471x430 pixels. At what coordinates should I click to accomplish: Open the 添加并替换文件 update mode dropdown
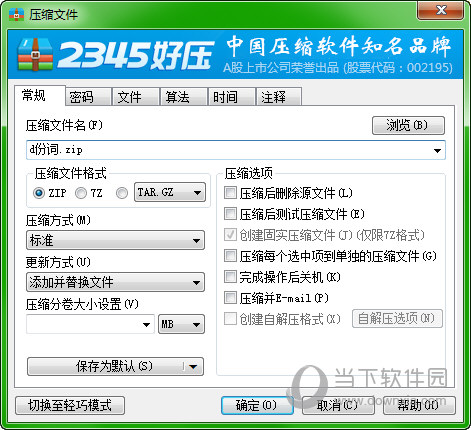coord(115,282)
